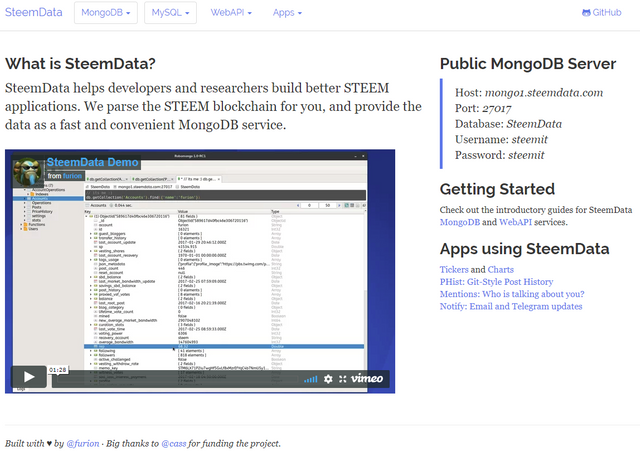Screen dimensions: 640x467
Task: Seek within the video progress bar
Action: click(x=176, y=379)
